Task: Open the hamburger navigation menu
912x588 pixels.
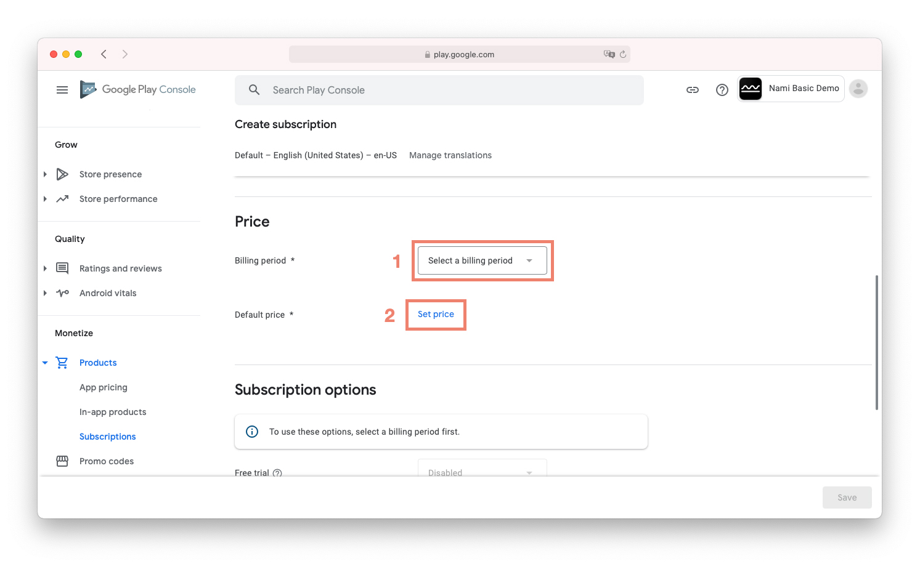Action: coord(62,90)
